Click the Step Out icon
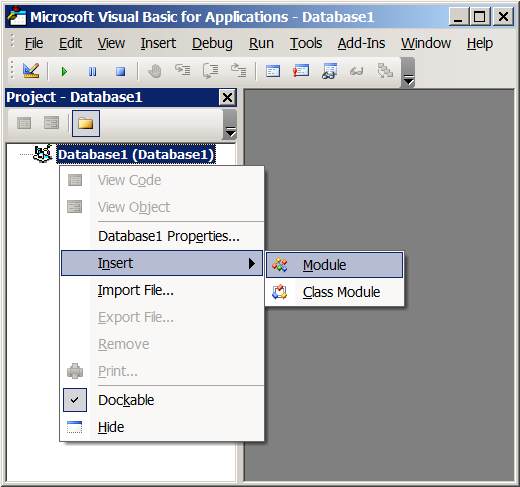Viewport: 520px width, 487px height. click(238, 70)
